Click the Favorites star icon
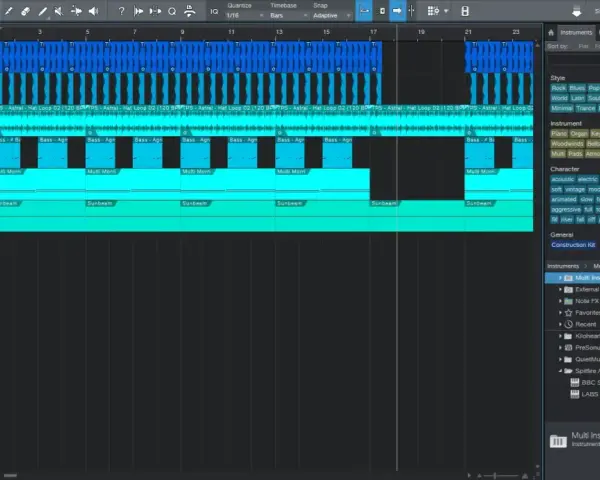 pos(569,313)
